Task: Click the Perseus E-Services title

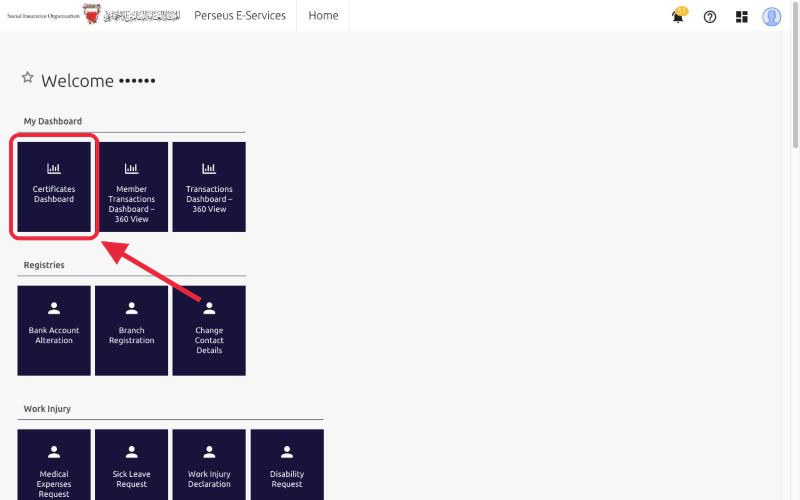Action: click(x=240, y=16)
